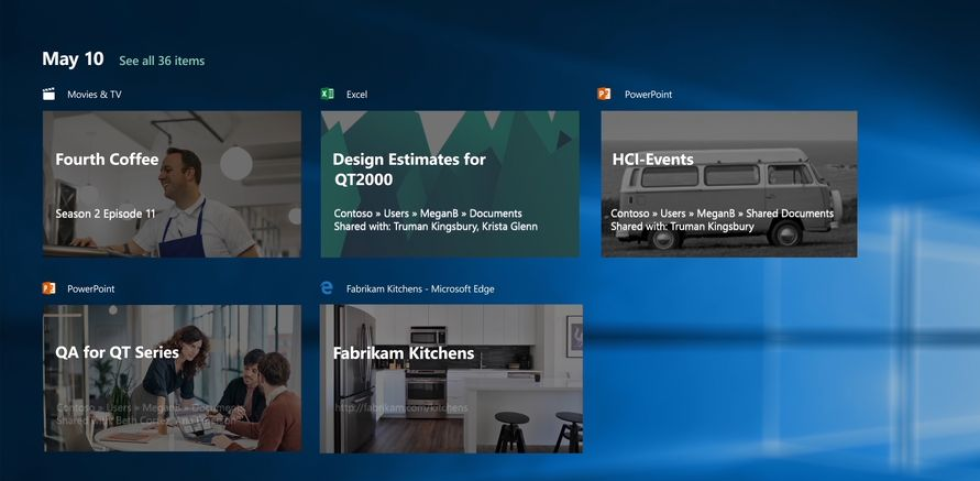Open the Design Estimates for QT2000 card
Viewport: 980px width, 481px height.
449,183
